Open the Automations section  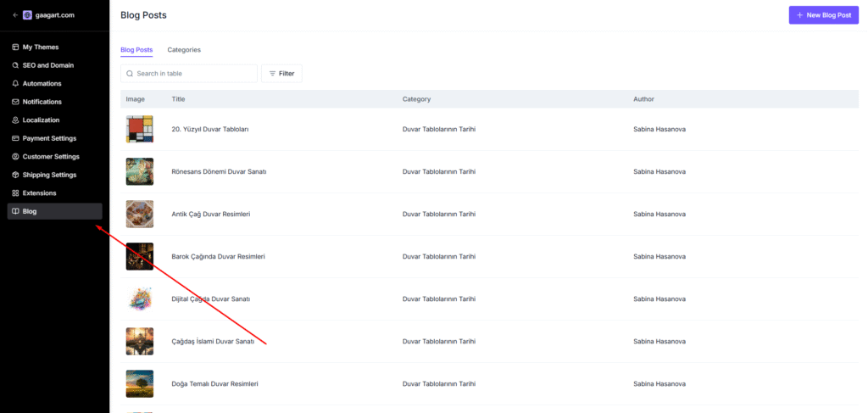click(x=42, y=83)
